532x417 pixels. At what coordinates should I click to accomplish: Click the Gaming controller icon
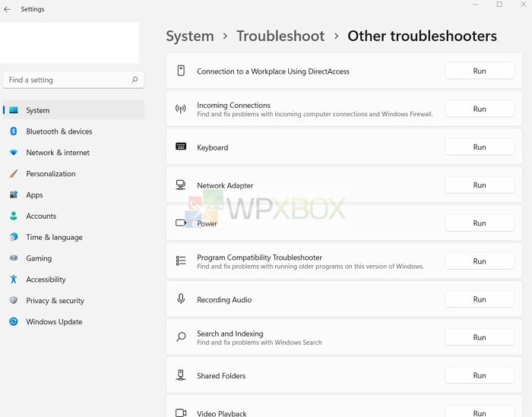[x=14, y=258]
